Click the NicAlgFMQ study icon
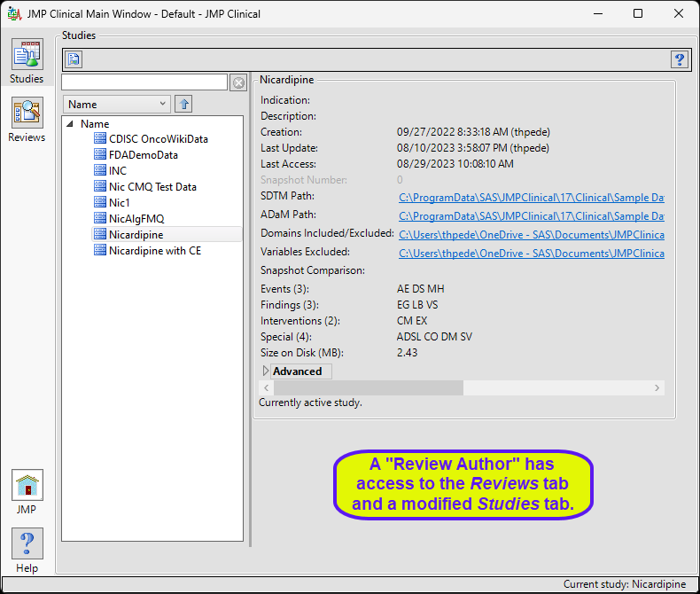700x594 pixels. pos(100,218)
